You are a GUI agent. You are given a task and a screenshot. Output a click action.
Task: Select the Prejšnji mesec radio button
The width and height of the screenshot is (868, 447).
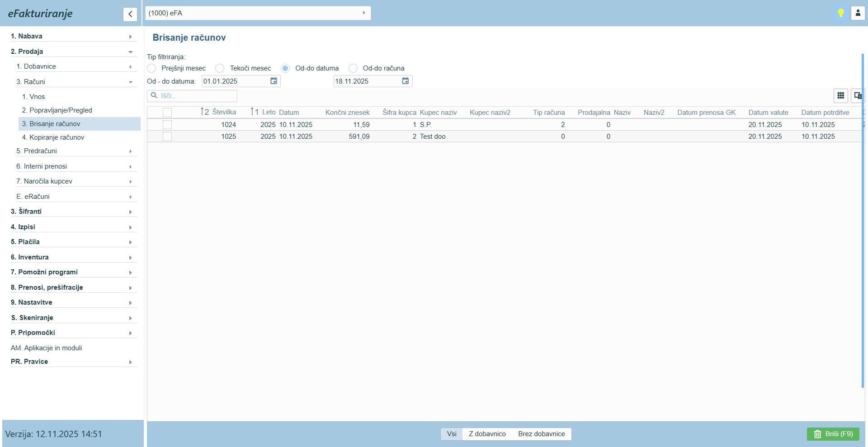click(152, 68)
